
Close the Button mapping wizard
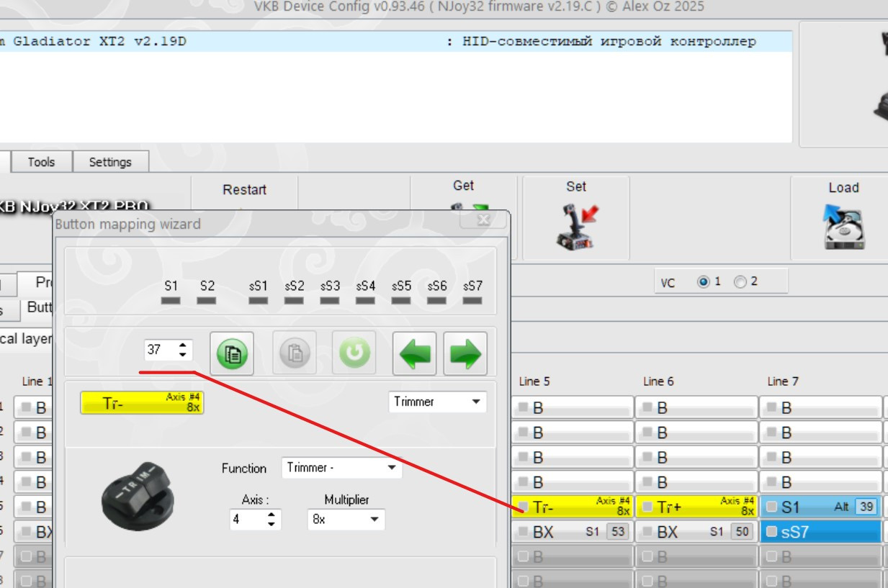tap(483, 220)
